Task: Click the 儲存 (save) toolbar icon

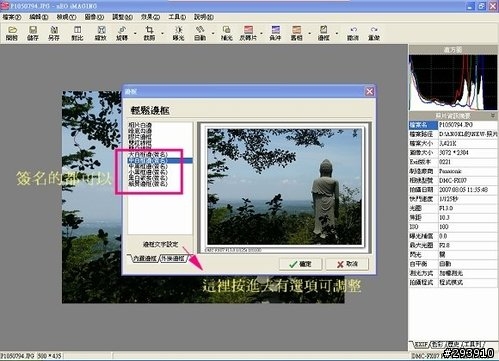Action: 33,33
